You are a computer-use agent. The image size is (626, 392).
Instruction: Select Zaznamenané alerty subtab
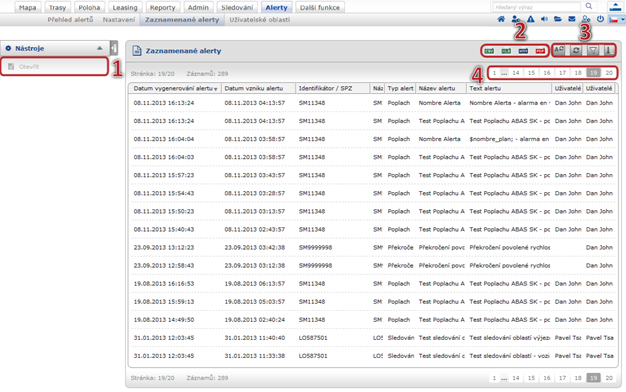(x=182, y=20)
